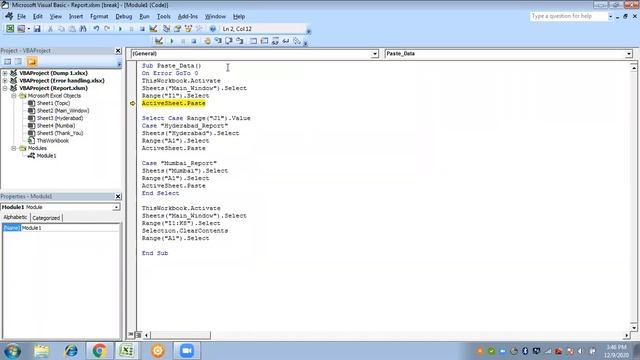Image resolution: width=640 pixels, height=360 pixels.
Task: Open the Add-Ins menu
Action: [x=188, y=17]
